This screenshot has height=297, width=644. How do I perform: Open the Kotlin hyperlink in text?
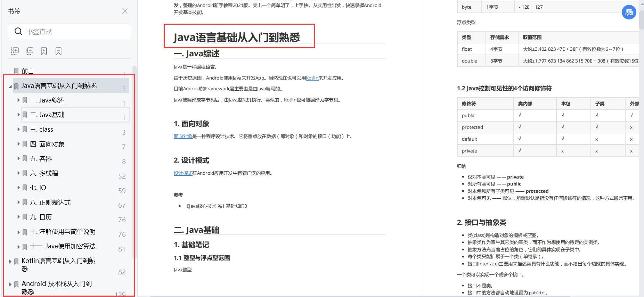[312, 78]
